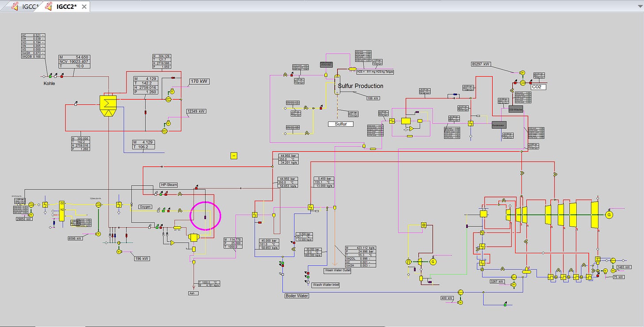Select the Wash Water Inlet label
This screenshot has width=644, height=327.
point(326,285)
